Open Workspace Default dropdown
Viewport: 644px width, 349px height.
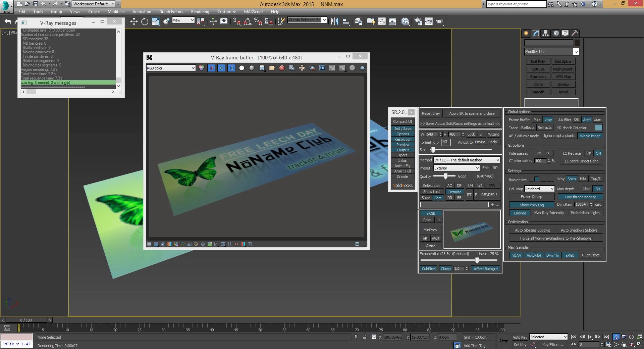(94, 4)
